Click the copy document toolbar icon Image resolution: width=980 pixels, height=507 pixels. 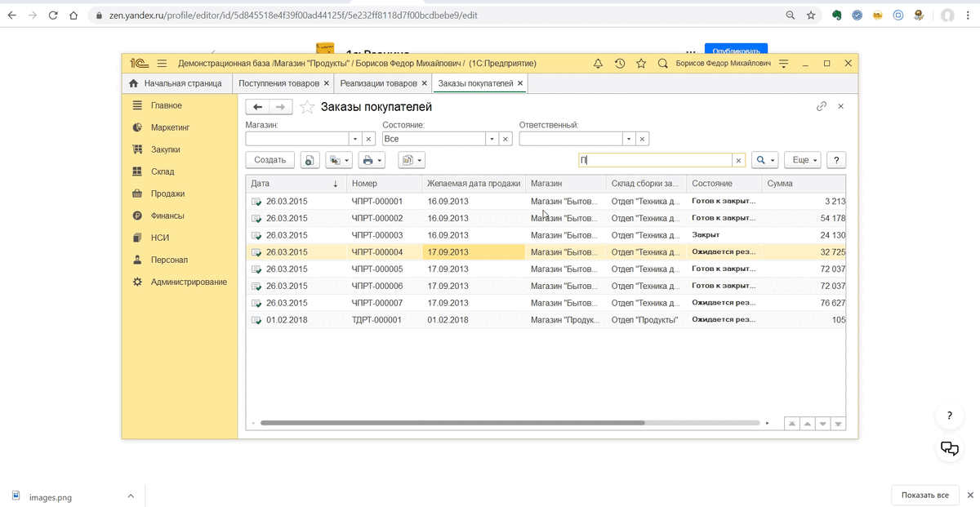pyautogui.click(x=310, y=160)
